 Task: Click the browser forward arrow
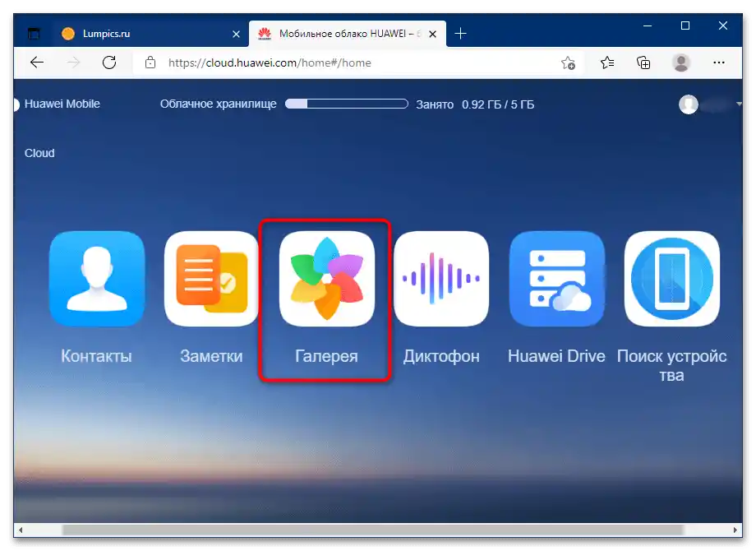click(73, 63)
